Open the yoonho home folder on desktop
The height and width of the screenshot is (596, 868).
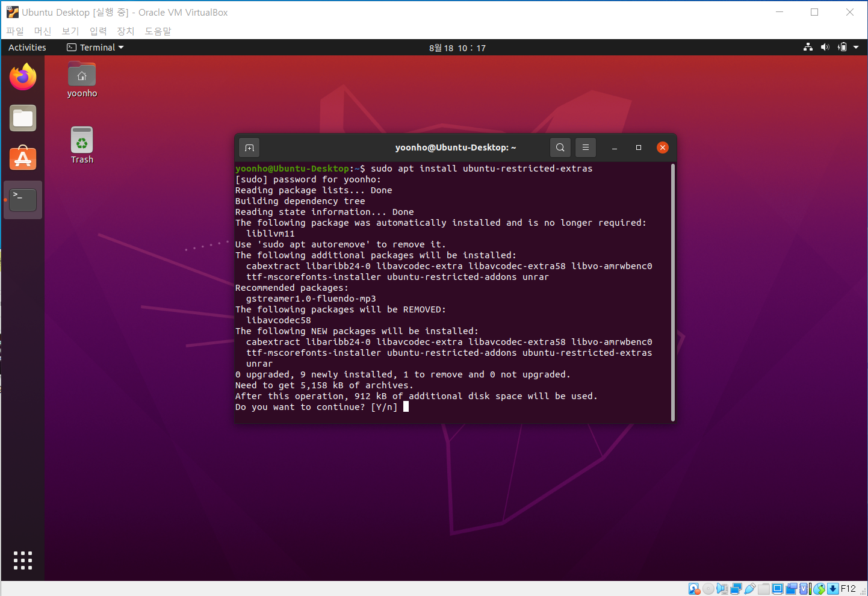point(82,79)
